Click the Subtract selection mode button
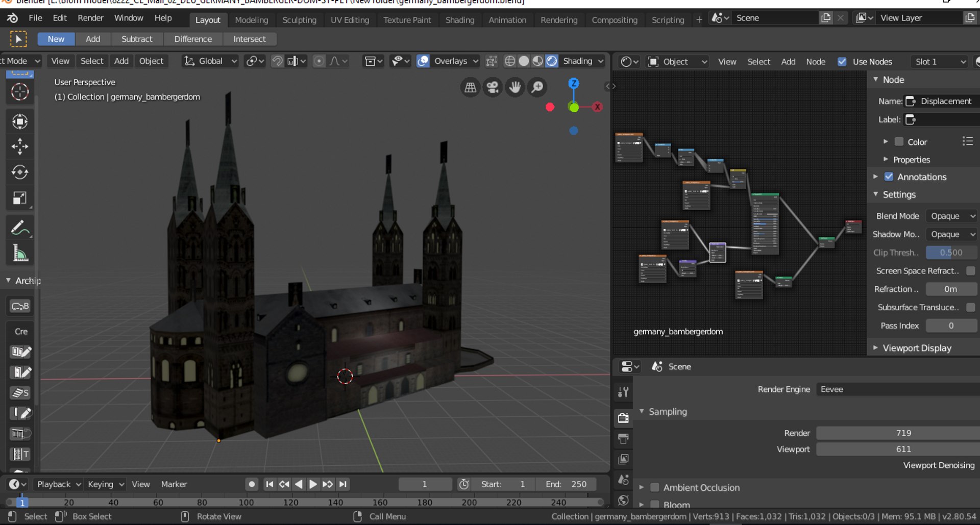Viewport: 980px width, 525px height. (137, 39)
